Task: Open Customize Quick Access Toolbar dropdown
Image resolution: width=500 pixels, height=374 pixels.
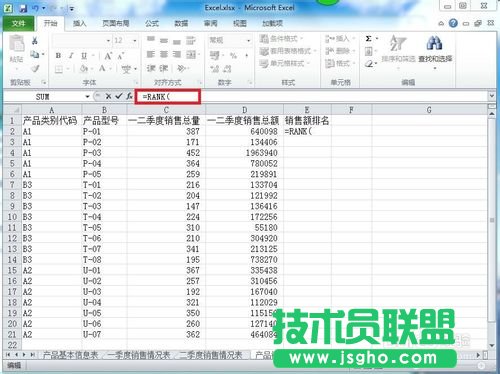Action: click(x=72, y=9)
